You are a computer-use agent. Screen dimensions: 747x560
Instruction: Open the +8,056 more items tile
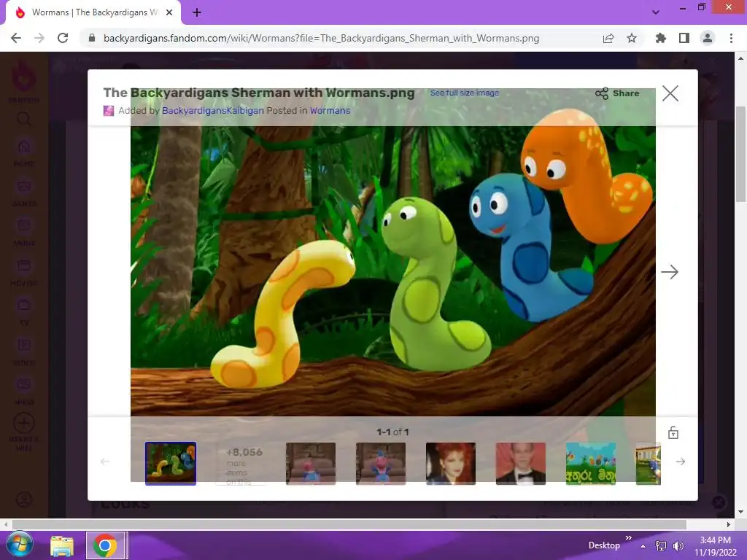(241, 463)
